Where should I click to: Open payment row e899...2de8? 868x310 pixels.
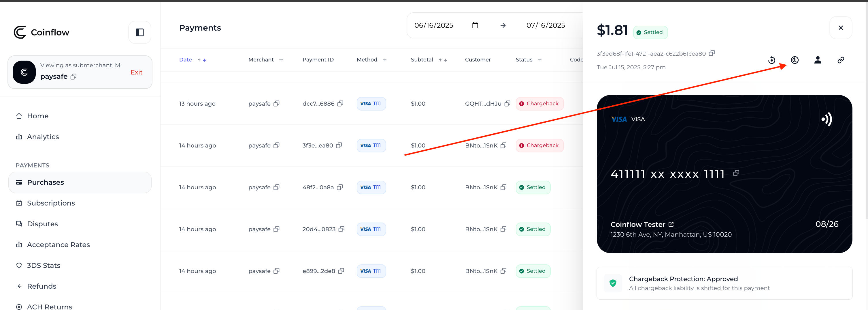[x=372, y=271]
